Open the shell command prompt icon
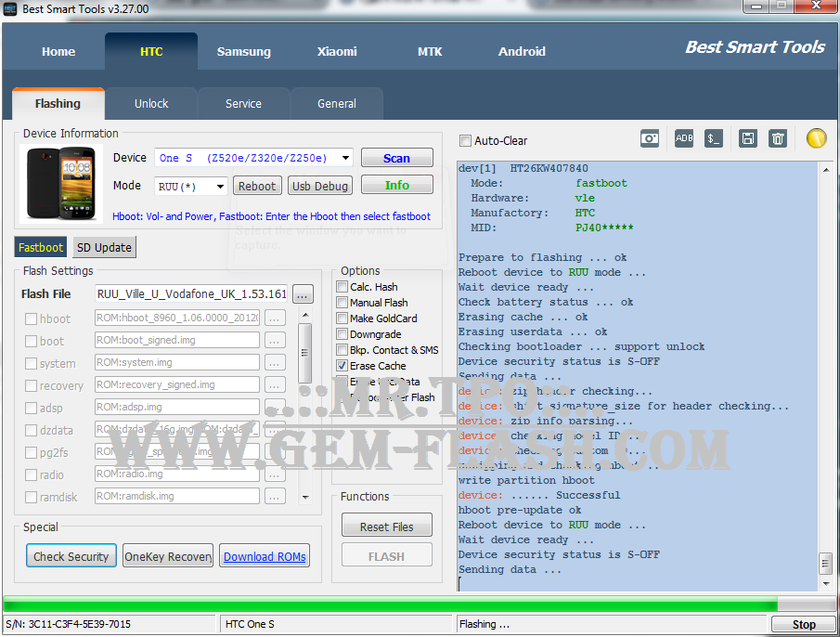The width and height of the screenshot is (840, 637). 714,138
